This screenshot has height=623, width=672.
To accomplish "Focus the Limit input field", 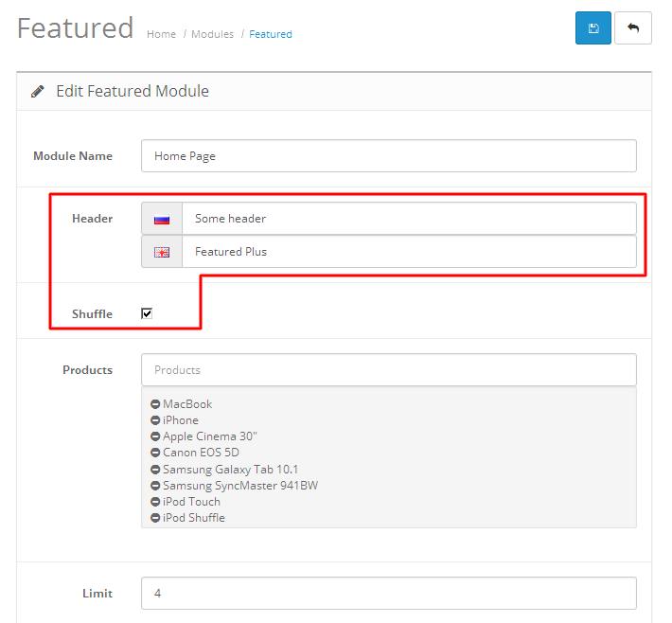I will coord(388,594).
